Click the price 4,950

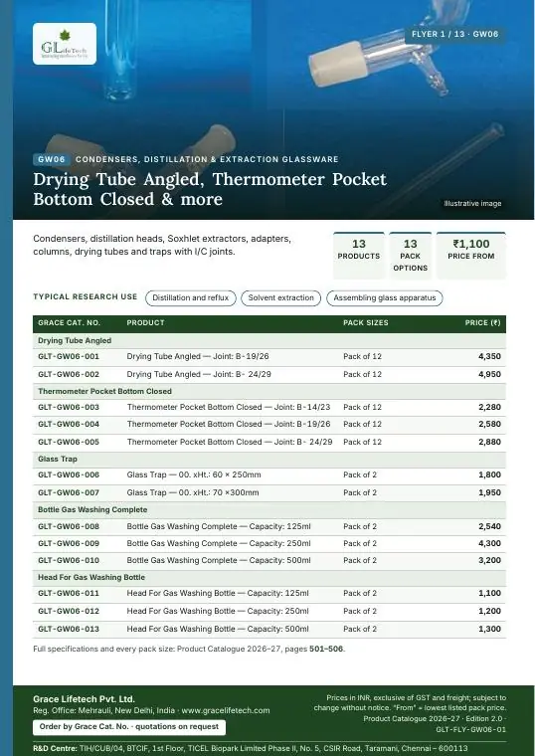(489, 375)
